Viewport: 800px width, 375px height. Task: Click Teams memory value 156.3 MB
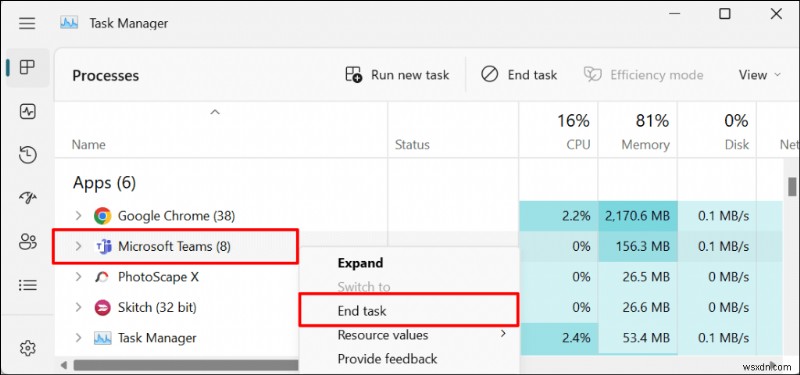644,247
